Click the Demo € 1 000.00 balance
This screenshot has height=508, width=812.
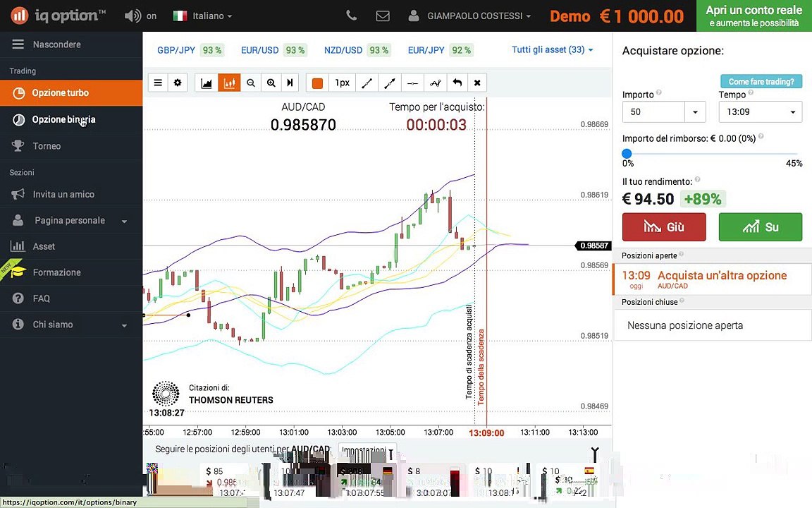tap(616, 16)
